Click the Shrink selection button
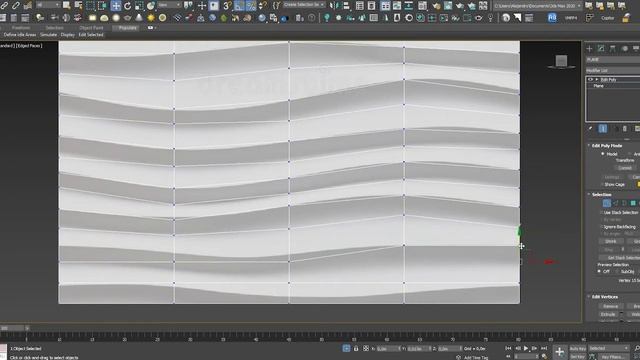 (611, 241)
